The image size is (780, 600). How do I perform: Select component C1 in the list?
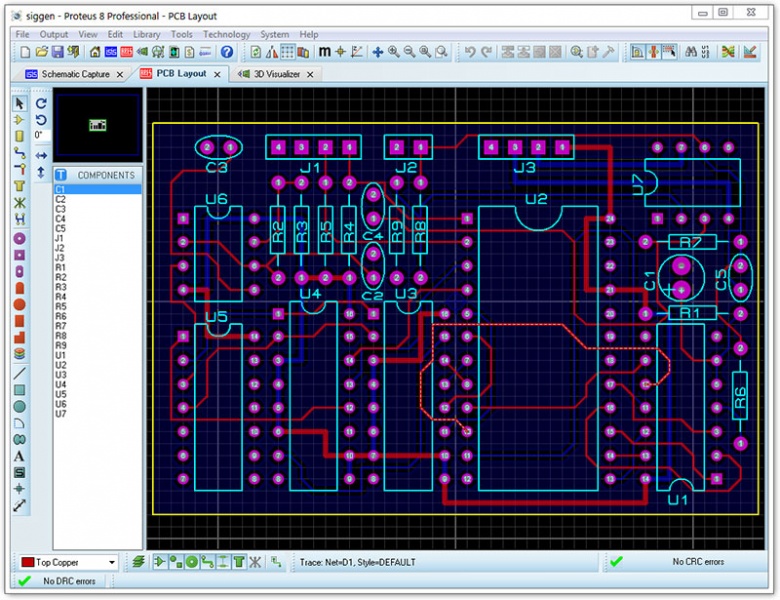pos(98,190)
